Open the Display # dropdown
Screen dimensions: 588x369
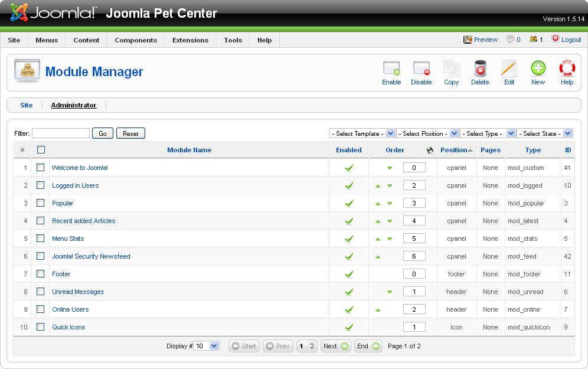pyautogui.click(x=206, y=346)
